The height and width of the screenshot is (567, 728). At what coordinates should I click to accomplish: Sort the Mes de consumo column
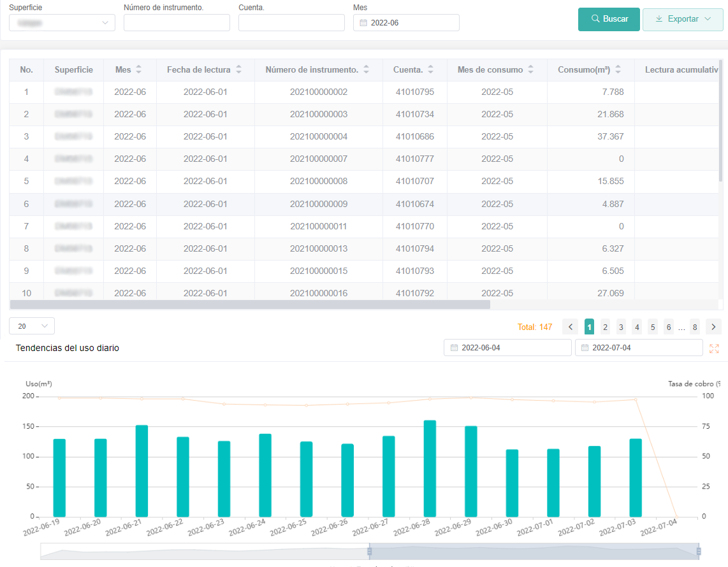pos(530,69)
